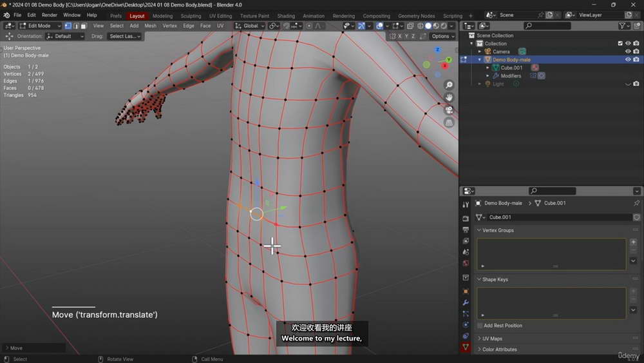Screen dimensions: 644x363
Task: Open Output properties tab icon
Action: click(x=466, y=230)
